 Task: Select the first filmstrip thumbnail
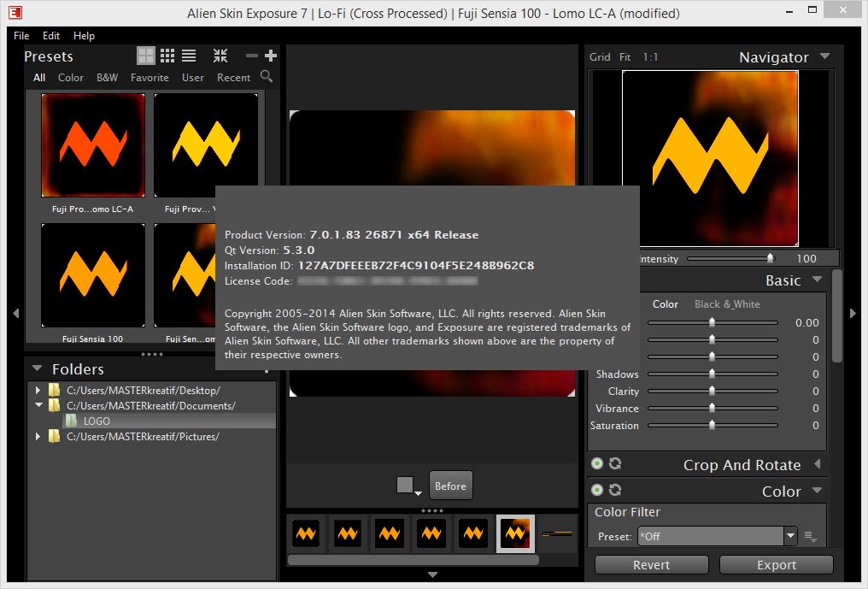point(306,533)
